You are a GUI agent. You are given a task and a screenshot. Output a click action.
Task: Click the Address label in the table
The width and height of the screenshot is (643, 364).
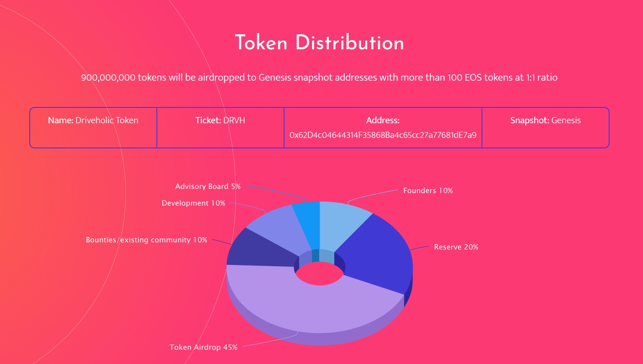tap(383, 120)
